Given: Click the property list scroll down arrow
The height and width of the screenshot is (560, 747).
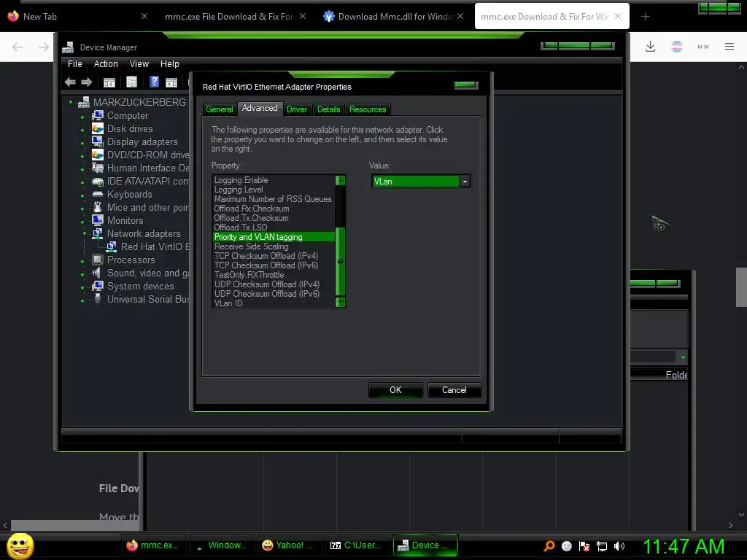Looking at the screenshot, I should tap(340, 303).
